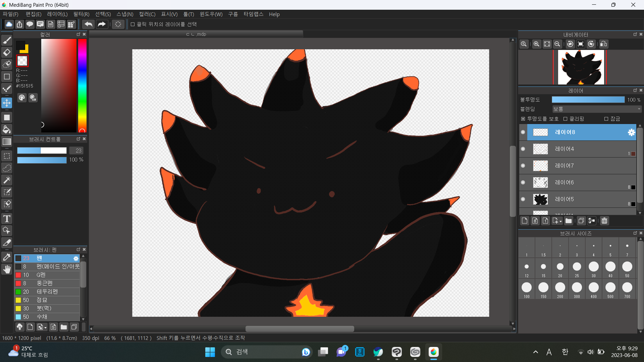
Task: Select the G펜 brush
Action: click(x=47, y=275)
